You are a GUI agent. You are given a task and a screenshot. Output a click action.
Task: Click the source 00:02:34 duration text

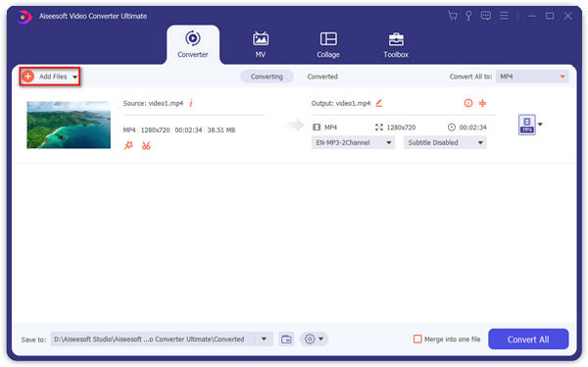(188, 130)
